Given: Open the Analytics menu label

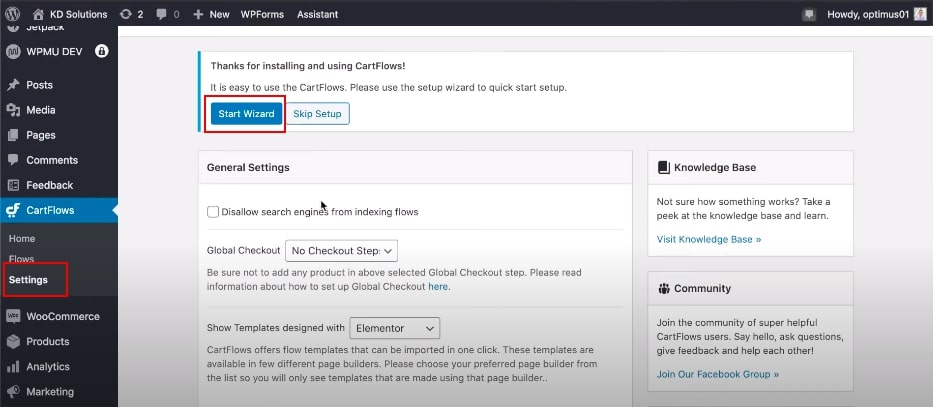Looking at the screenshot, I should [48, 367].
